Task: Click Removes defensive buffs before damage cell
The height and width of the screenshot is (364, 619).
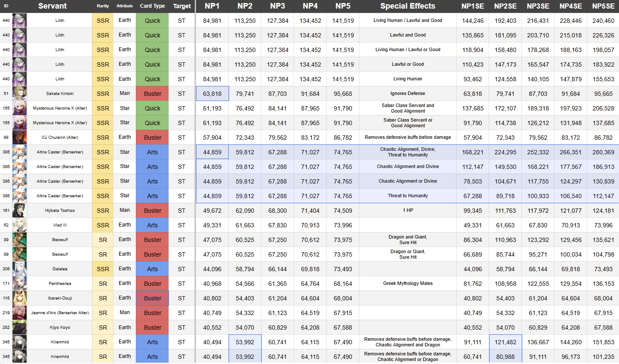Action: [408, 138]
